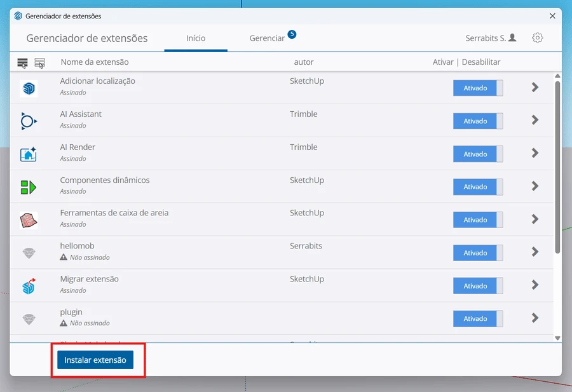Click the Gerenciar notification badge 5
The width and height of the screenshot is (572, 392).
(292, 34)
